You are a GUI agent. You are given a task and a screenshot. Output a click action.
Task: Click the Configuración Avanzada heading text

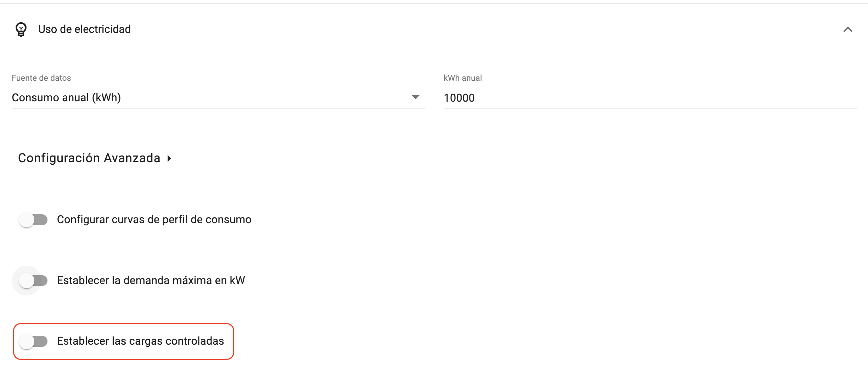(89, 158)
